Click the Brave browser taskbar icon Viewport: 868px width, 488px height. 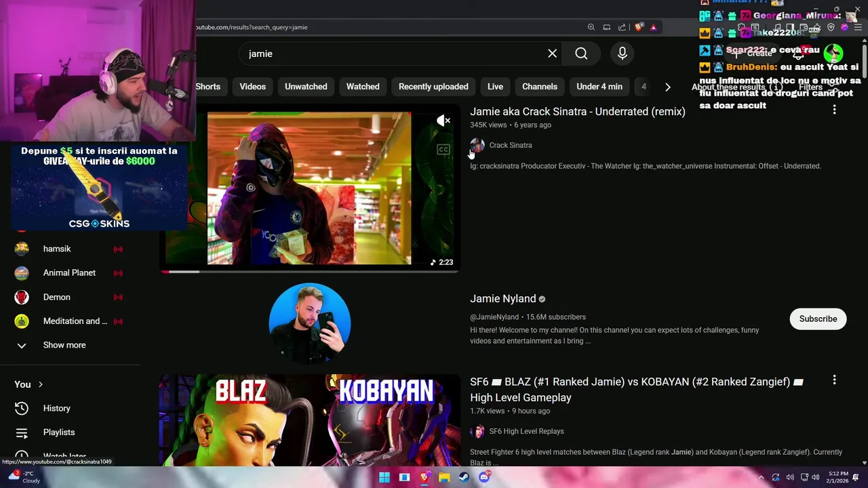pyautogui.click(x=425, y=477)
